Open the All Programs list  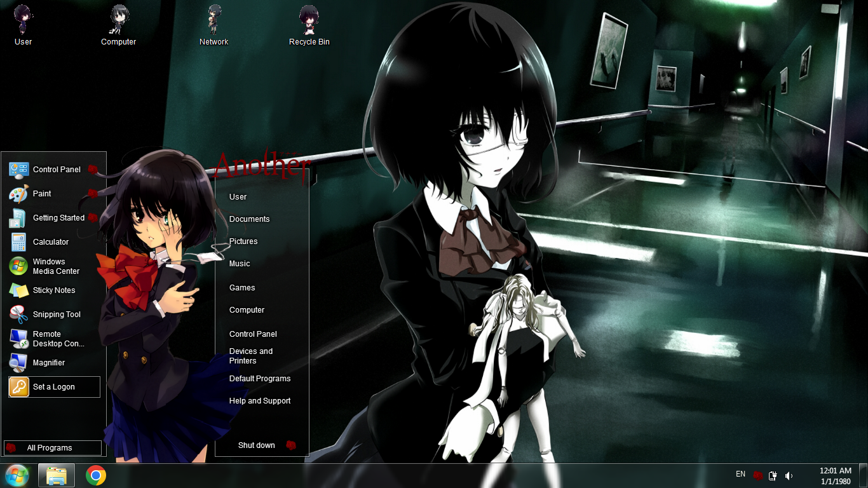tap(53, 448)
